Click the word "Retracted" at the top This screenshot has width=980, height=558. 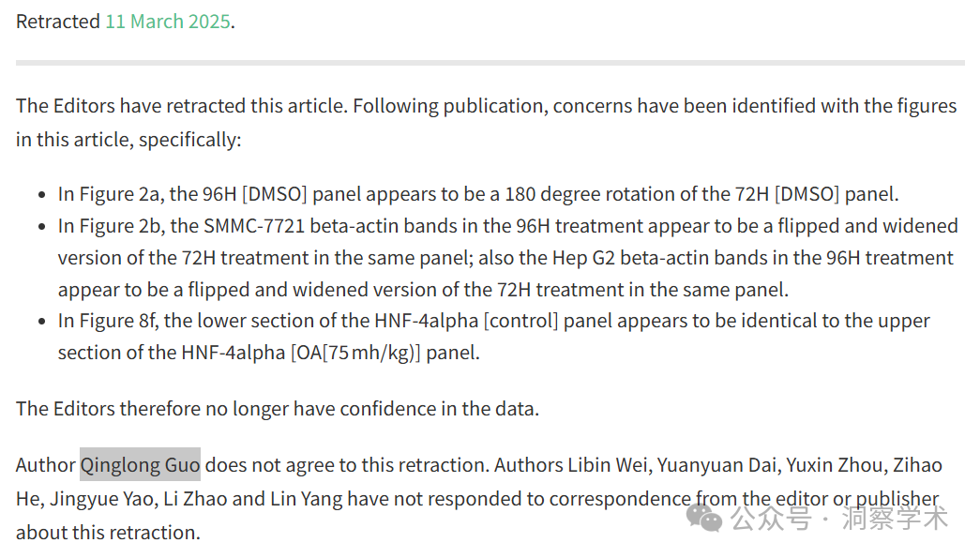[57, 22]
